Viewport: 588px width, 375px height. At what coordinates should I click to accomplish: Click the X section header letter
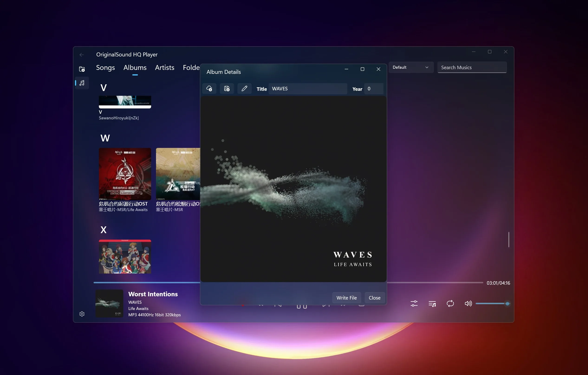pos(104,230)
